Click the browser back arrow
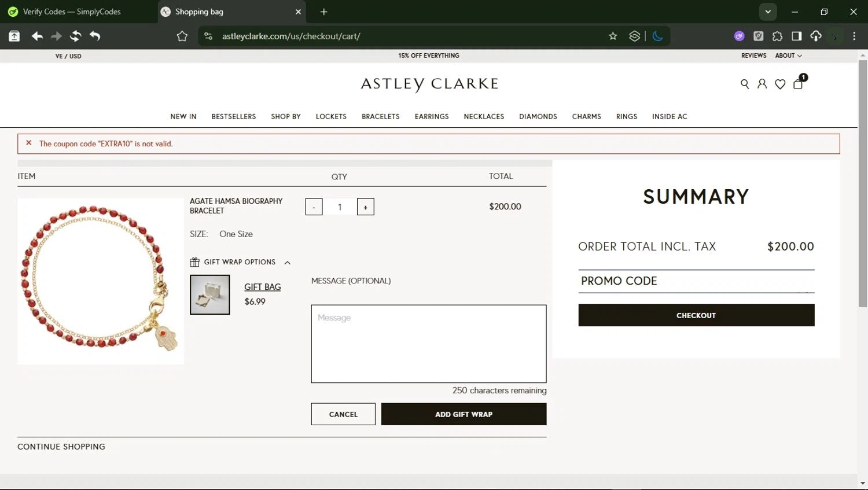The width and height of the screenshot is (868, 490). (x=38, y=36)
